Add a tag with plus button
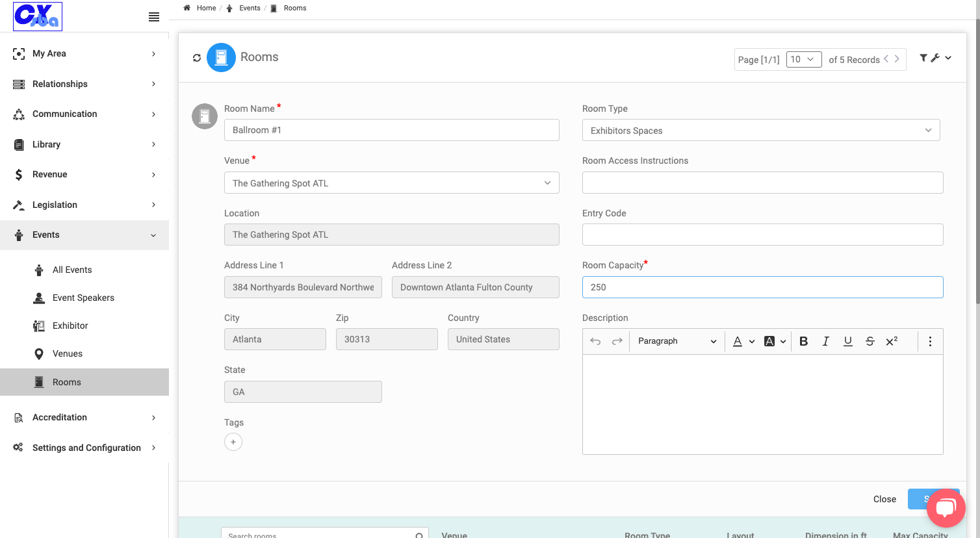 pos(233,442)
